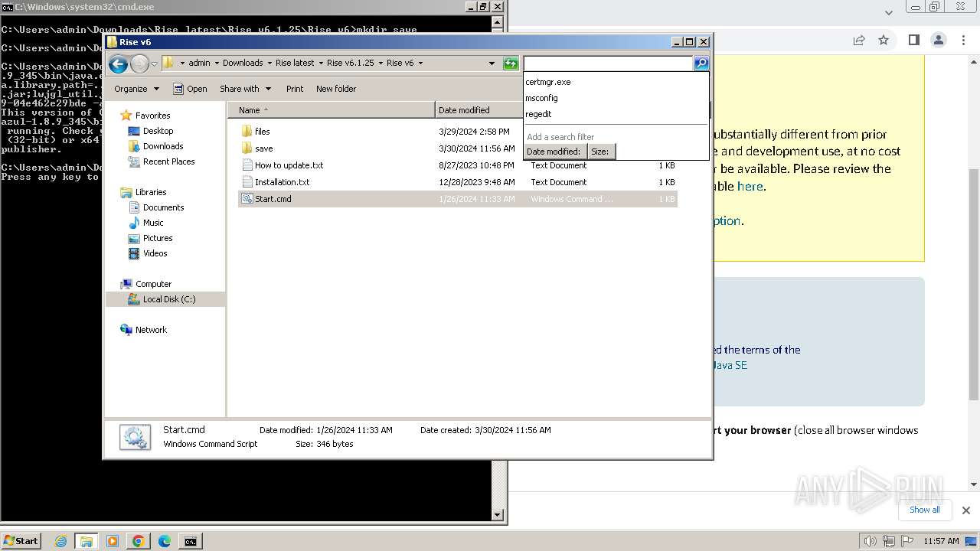Click the Windows Start button
The height and width of the screenshot is (551, 980).
tap(21, 541)
